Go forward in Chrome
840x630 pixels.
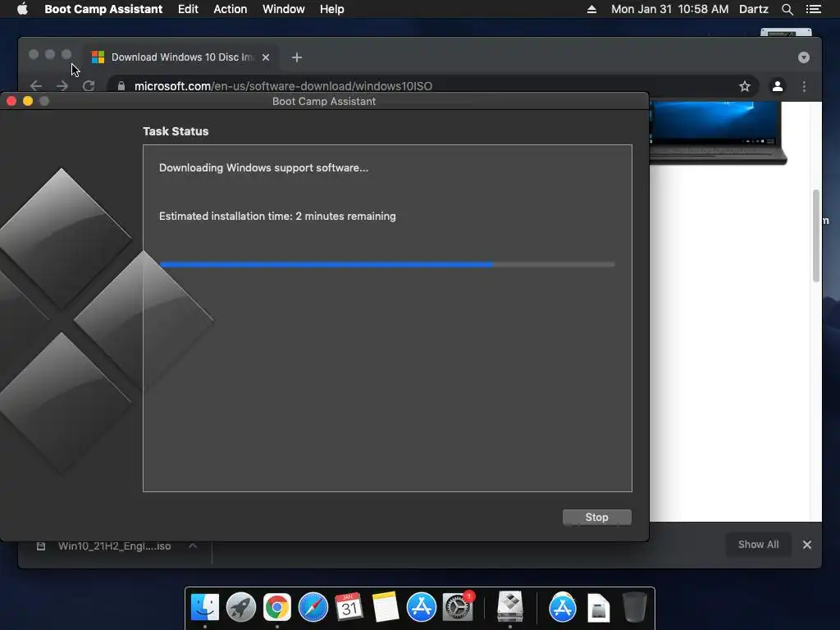coord(62,85)
